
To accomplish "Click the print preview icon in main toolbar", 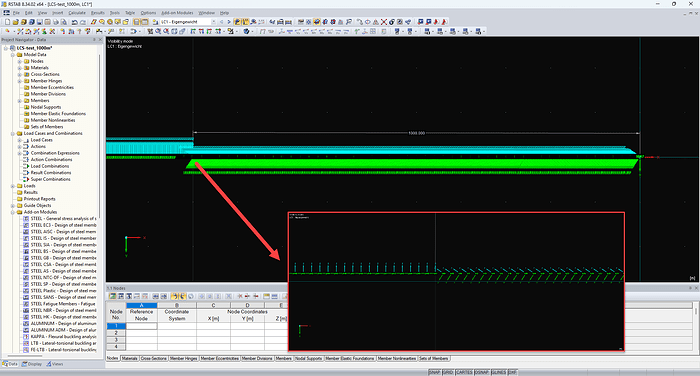I will tap(64, 22).
